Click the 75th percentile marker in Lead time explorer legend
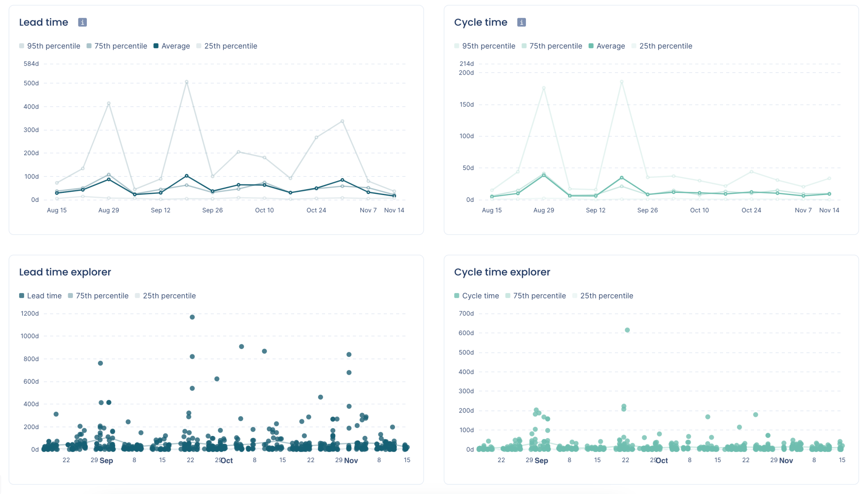Viewport: 868px width, 494px height. click(x=71, y=296)
